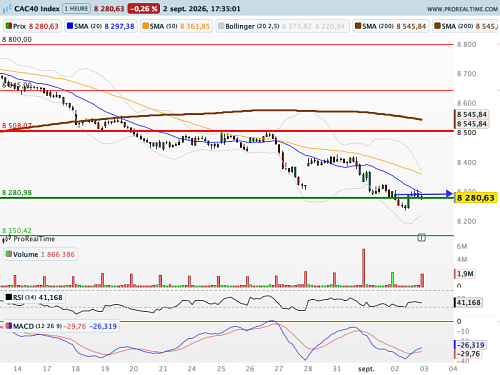Click the Volume indicator color icon
Viewport: 500px width, 375px height.
[9, 254]
